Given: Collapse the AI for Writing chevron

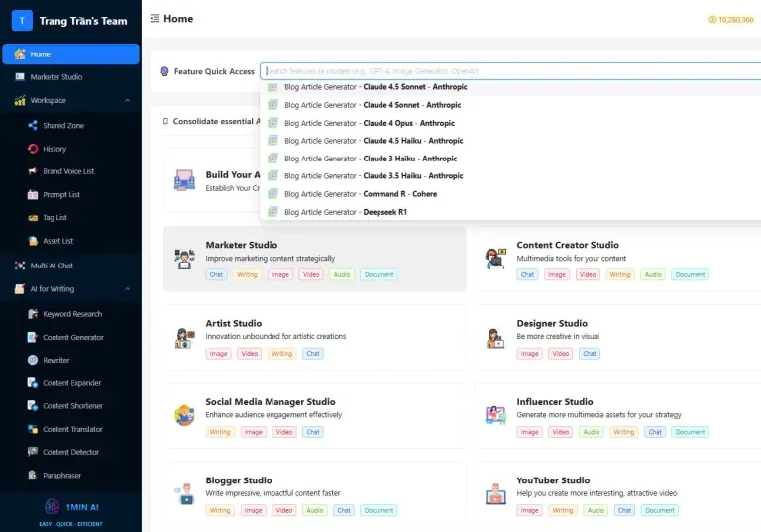Looking at the screenshot, I should tap(127, 289).
